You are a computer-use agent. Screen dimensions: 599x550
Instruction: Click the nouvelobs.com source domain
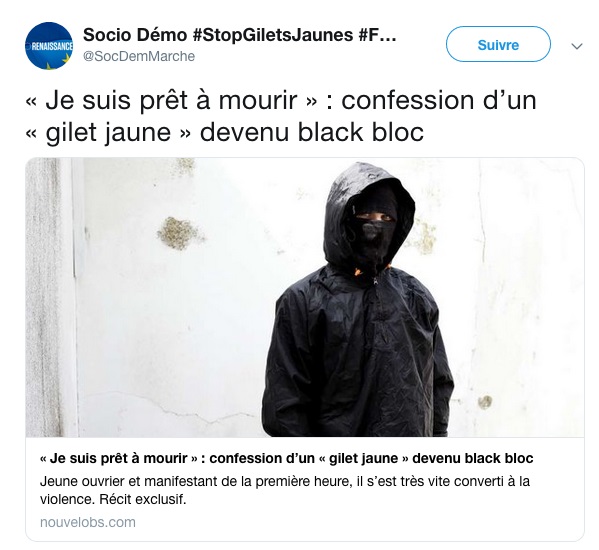pos(88,522)
